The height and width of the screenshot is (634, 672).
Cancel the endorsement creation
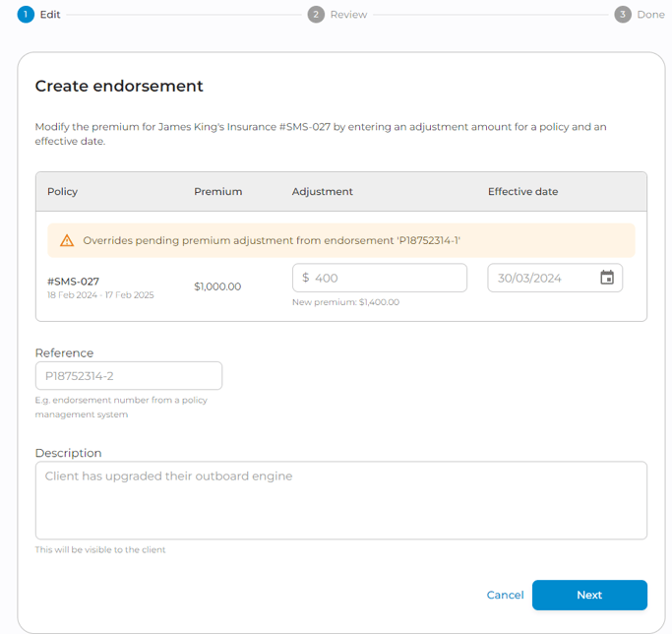pyautogui.click(x=505, y=595)
